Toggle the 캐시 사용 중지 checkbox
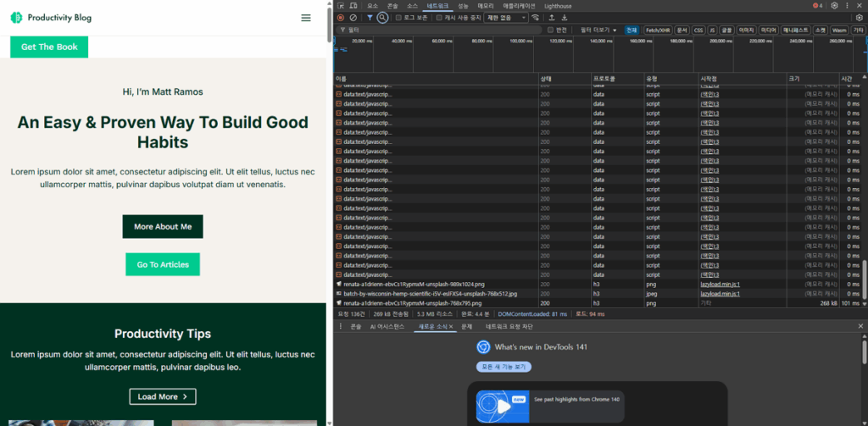The image size is (868, 426). 439,17
